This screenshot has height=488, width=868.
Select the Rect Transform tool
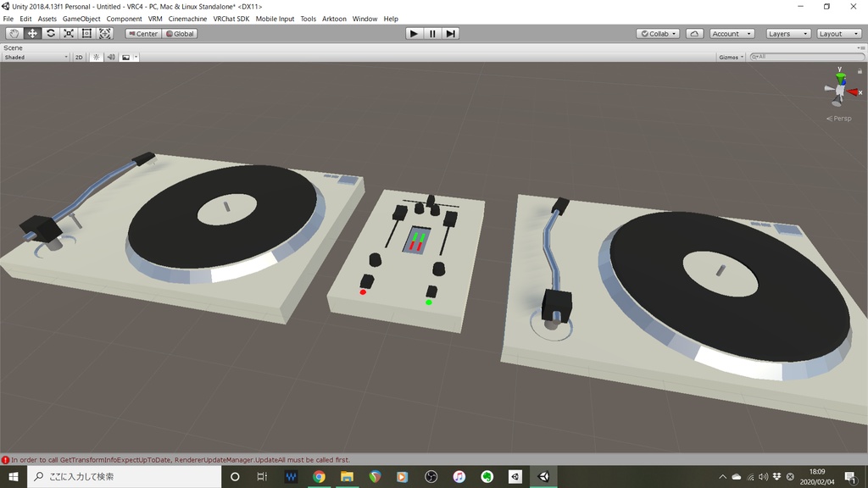click(x=86, y=33)
